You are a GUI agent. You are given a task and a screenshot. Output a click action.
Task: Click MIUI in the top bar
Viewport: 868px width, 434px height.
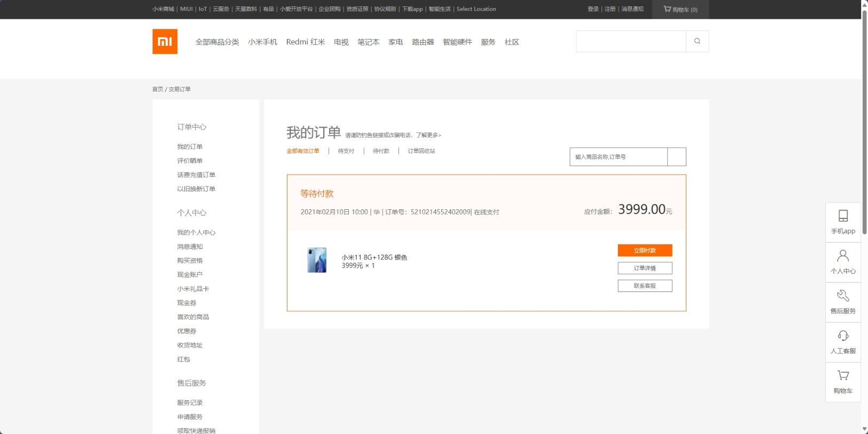pos(186,9)
